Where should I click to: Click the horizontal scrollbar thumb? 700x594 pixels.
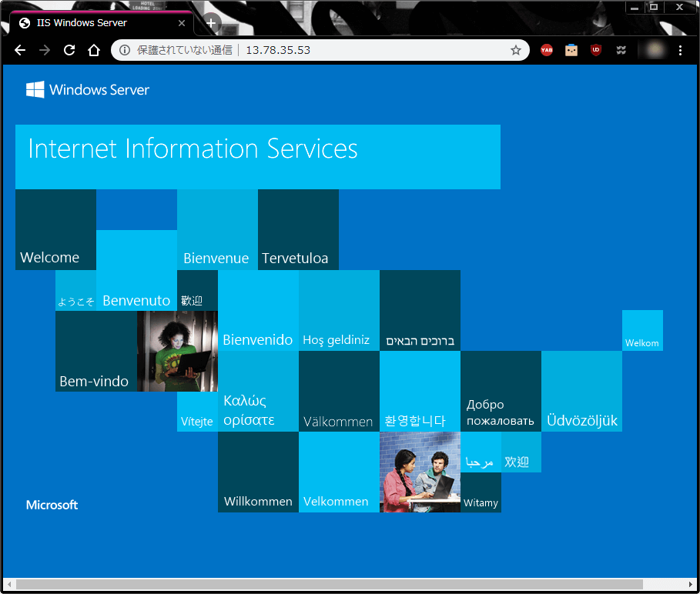point(330,584)
